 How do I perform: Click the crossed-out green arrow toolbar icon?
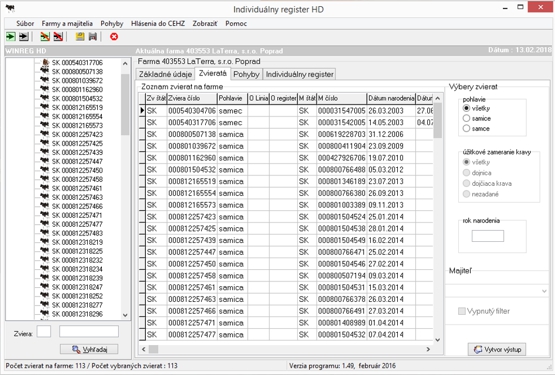45,36
